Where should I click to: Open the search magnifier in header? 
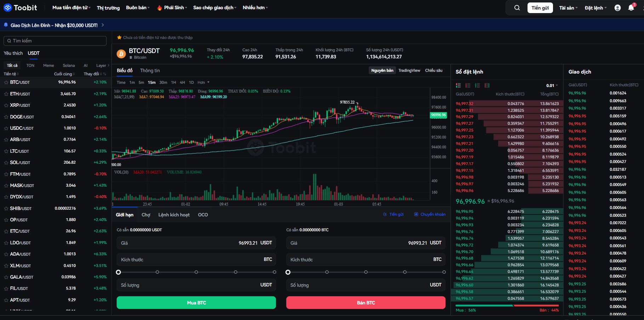click(517, 8)
